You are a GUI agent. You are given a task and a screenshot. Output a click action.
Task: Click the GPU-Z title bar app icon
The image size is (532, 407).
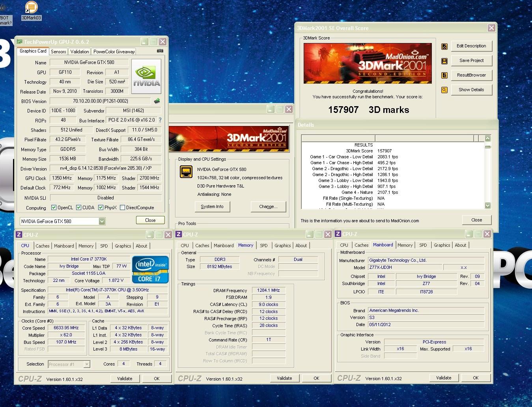click(x=19, y=41)
